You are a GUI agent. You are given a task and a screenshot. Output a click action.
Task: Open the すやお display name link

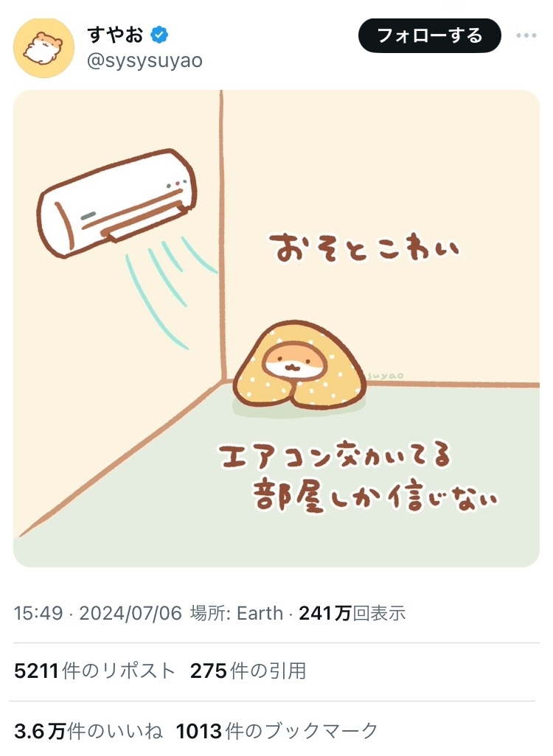(x=115, y=35)
